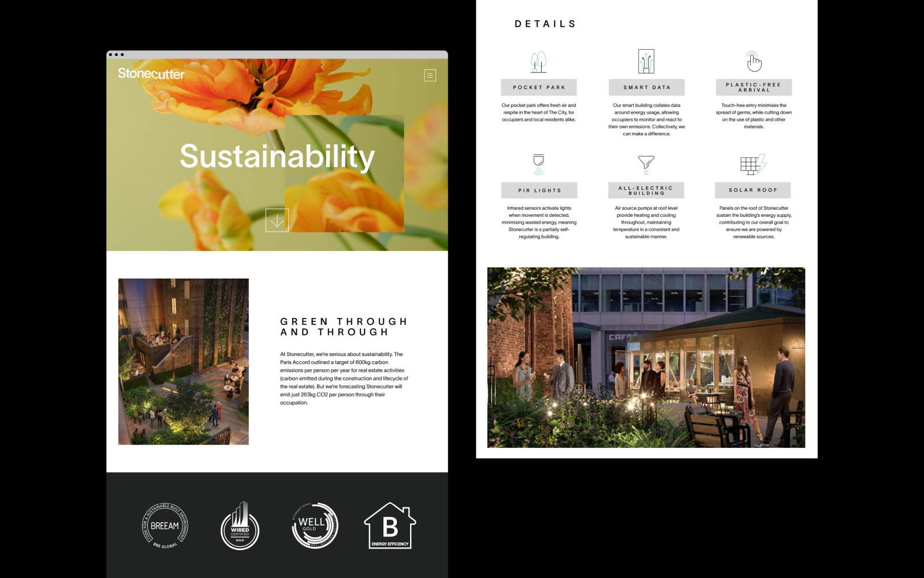Click the Pocket Park trees icon
The height and width of the screenshot is (578, 924).
[x=538, y=61]
